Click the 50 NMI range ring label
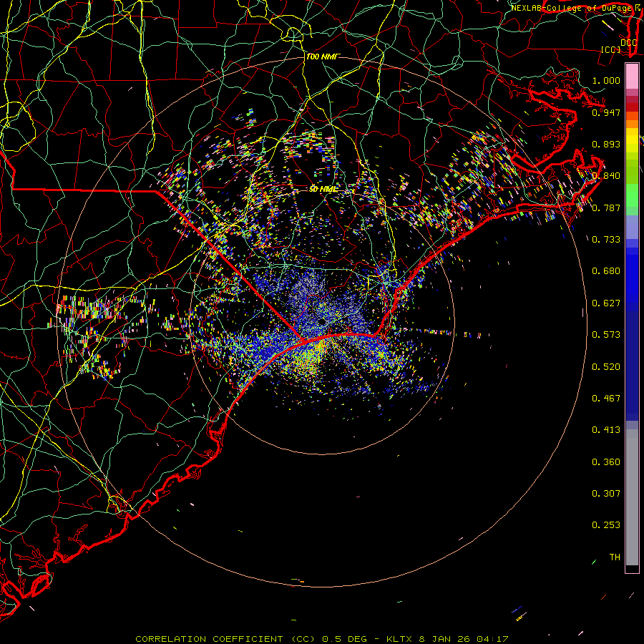This screenshot has width=644, height=644. (323, 189)
